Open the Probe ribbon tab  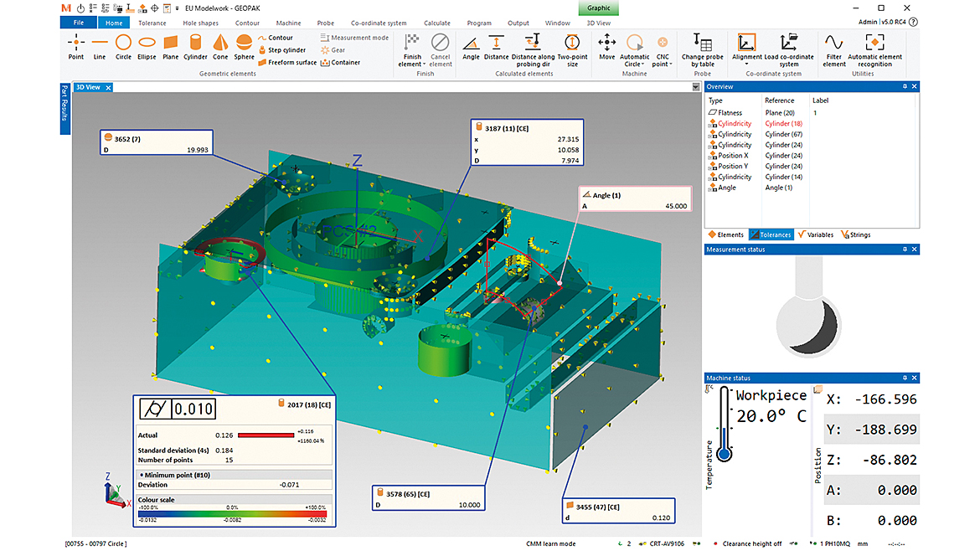coord(325,23)
